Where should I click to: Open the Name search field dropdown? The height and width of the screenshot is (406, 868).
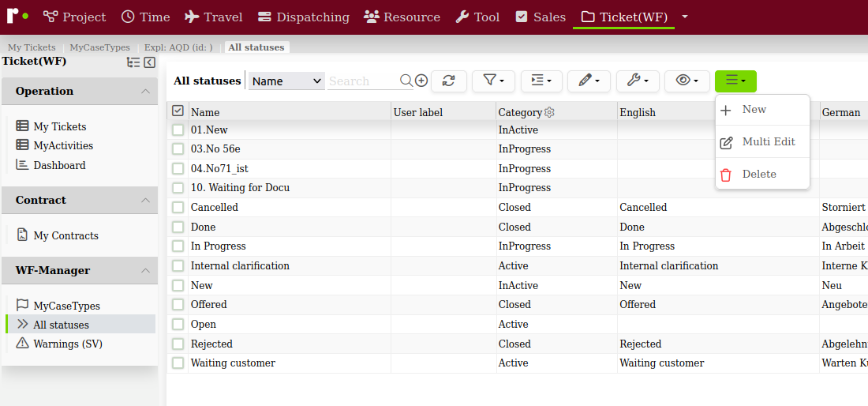coord(286,81)
